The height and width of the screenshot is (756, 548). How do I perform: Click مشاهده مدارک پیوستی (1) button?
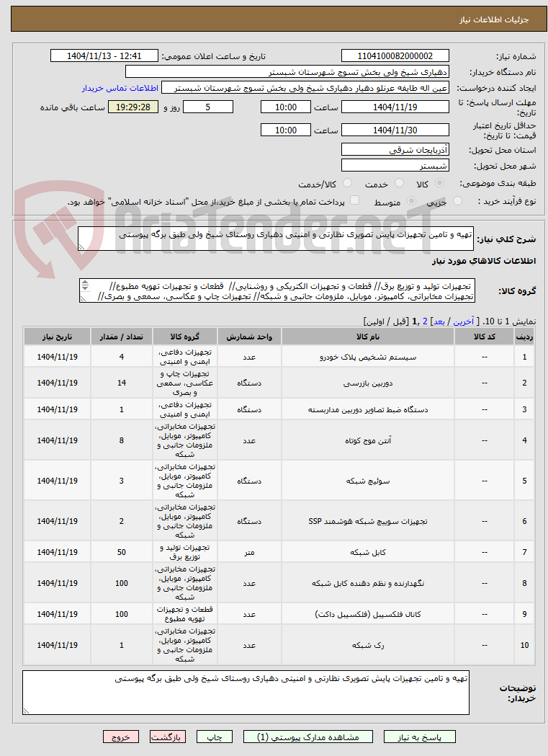coord(307,737)
